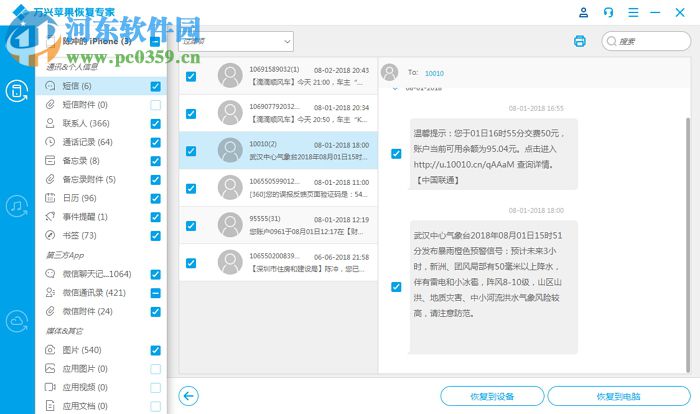700x414 pixels.
Task: Open the hamburger menu icon
Action: click(x=633, y=13)
